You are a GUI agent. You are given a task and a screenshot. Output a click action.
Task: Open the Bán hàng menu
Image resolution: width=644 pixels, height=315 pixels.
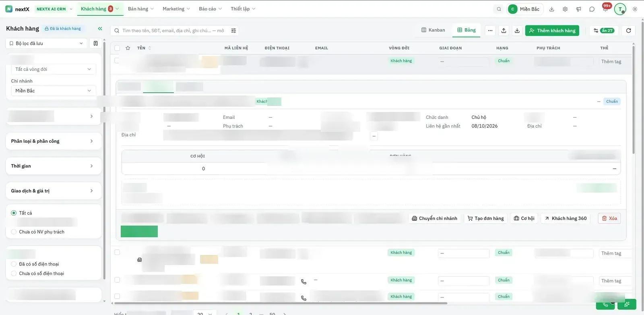pyautogui.click(x=140, y=9)
